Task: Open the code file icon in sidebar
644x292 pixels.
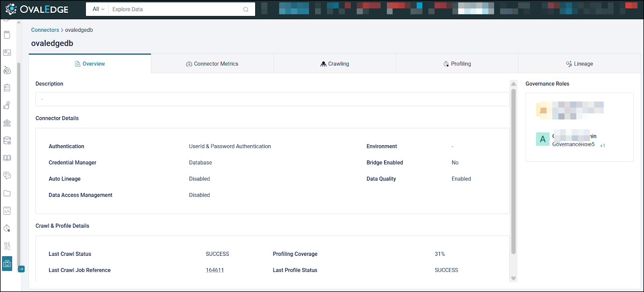Action: (7, 211)
